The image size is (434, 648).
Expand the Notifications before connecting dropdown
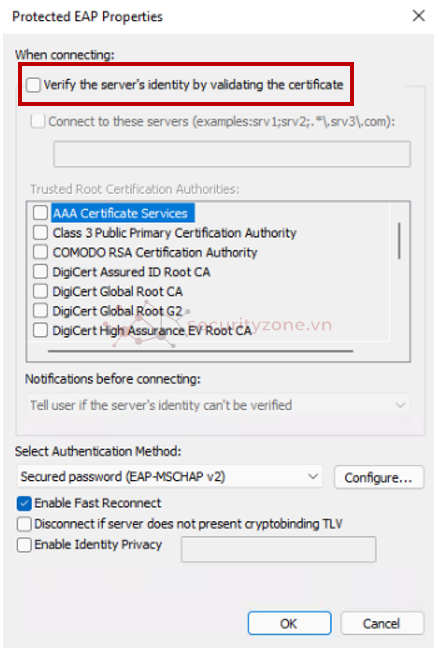tap(218, 405)
